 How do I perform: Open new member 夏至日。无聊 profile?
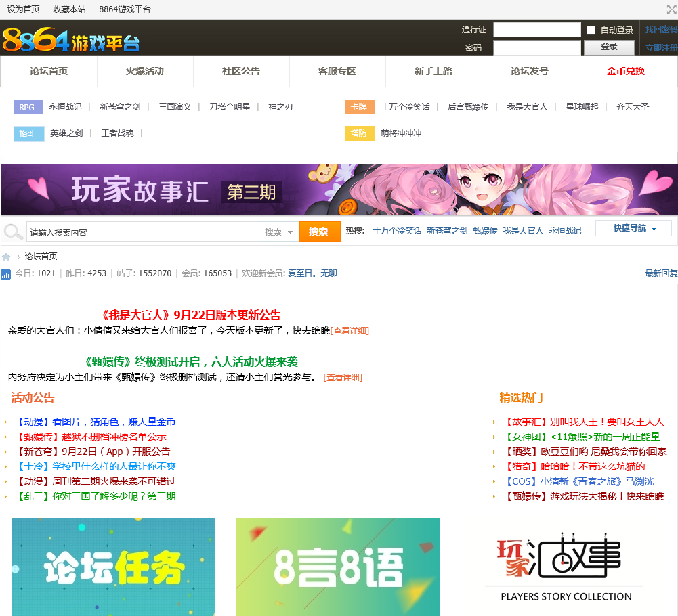(312, 273)
